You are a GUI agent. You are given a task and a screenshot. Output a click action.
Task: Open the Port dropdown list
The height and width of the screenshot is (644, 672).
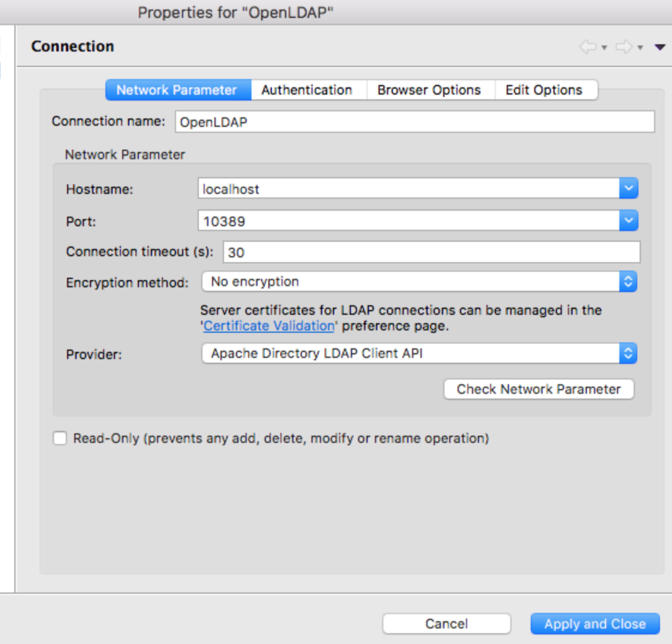(x=629, y=220)
